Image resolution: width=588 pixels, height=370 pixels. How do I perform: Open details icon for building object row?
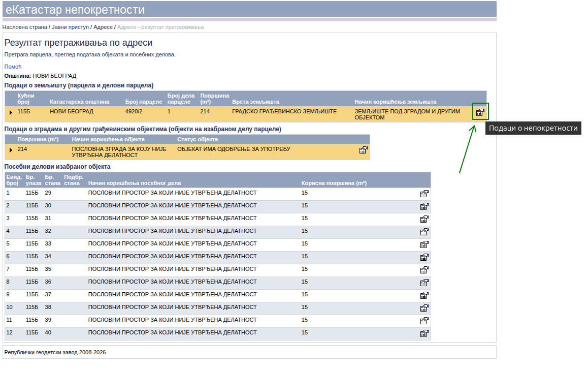[x=363, y=150]
